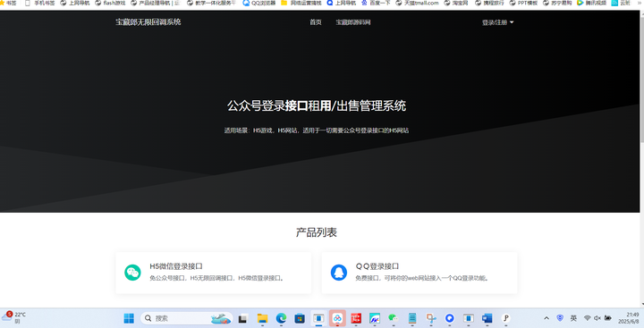The height and width of the screenshot is (328, 644).
Task: Open Microsoft Word from the taskbar
Action: click(x=487, y=318)
